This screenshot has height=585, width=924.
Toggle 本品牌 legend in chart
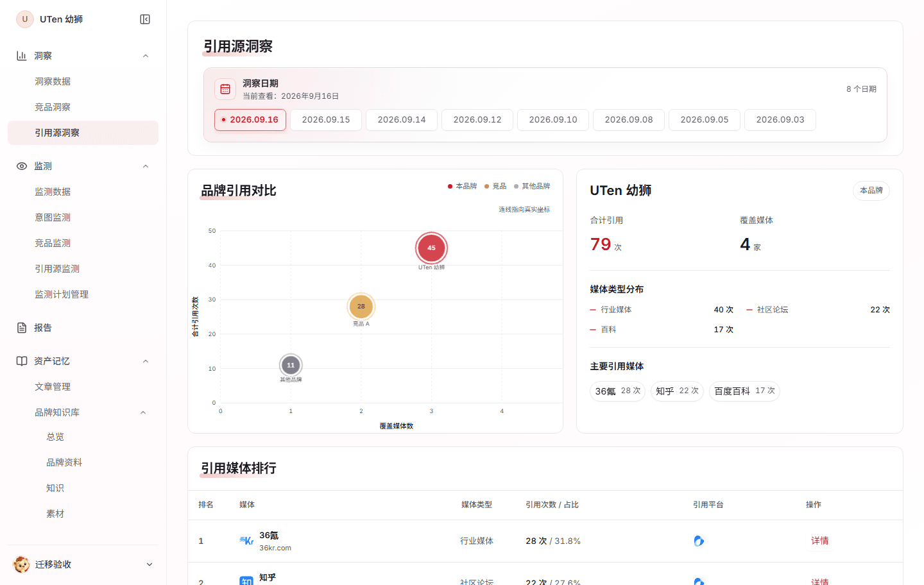pos(462,186)
